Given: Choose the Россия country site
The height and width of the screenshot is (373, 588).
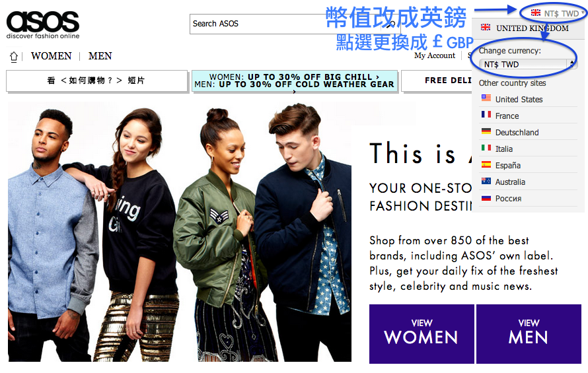Looking at the screenshot, I should (508, 198).
